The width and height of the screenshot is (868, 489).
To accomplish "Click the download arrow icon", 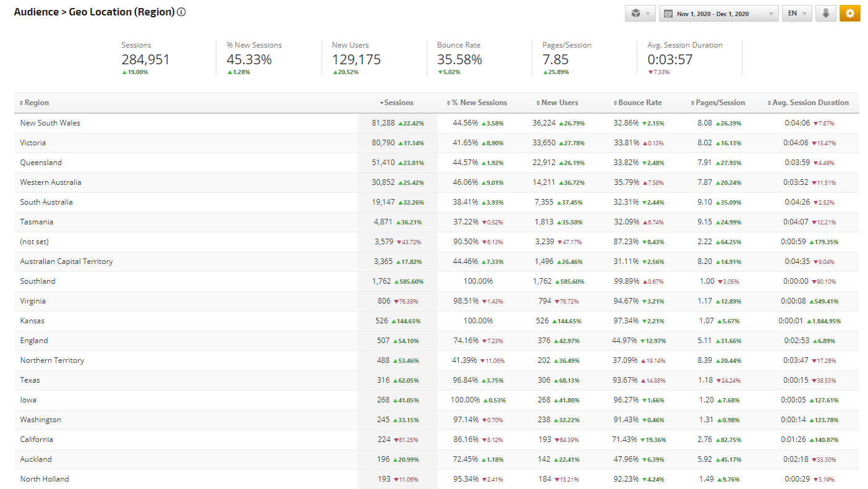I will tap(825, 14).
